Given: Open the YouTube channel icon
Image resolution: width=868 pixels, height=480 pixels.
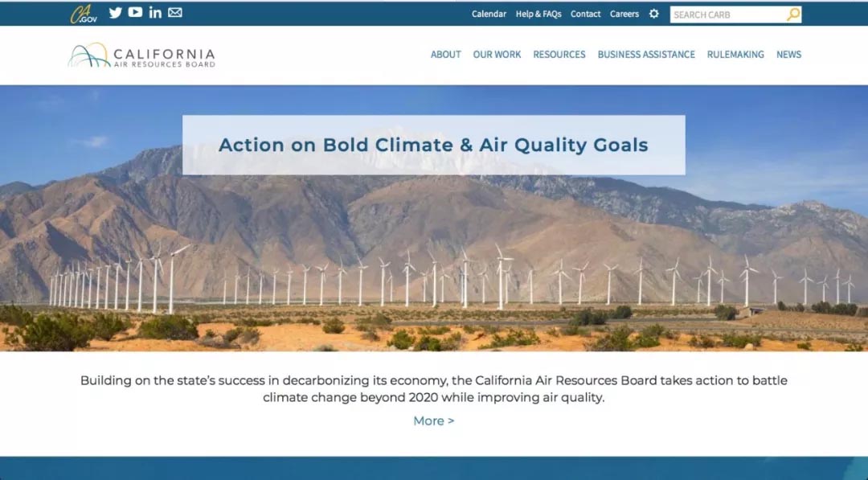Looking at the screenshot, I should click(135, 13).
